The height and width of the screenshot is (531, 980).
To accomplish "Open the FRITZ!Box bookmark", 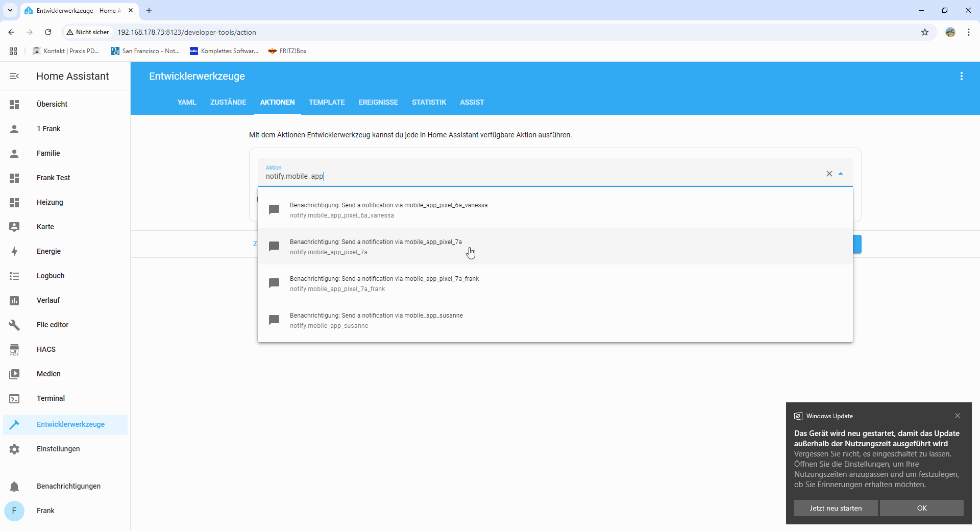I will [x=287, y=51].
